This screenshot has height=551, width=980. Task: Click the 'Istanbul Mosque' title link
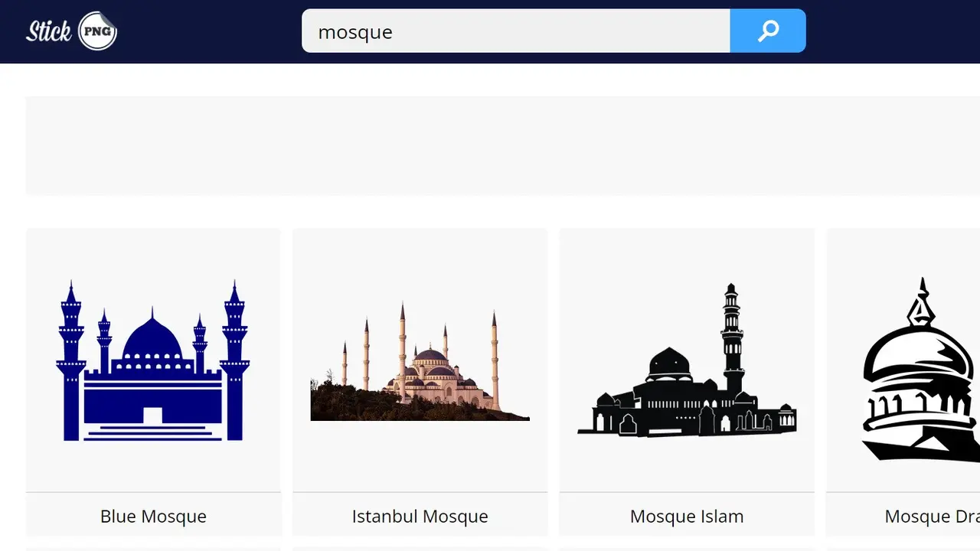pyautogui.click(x=420, y=517)
